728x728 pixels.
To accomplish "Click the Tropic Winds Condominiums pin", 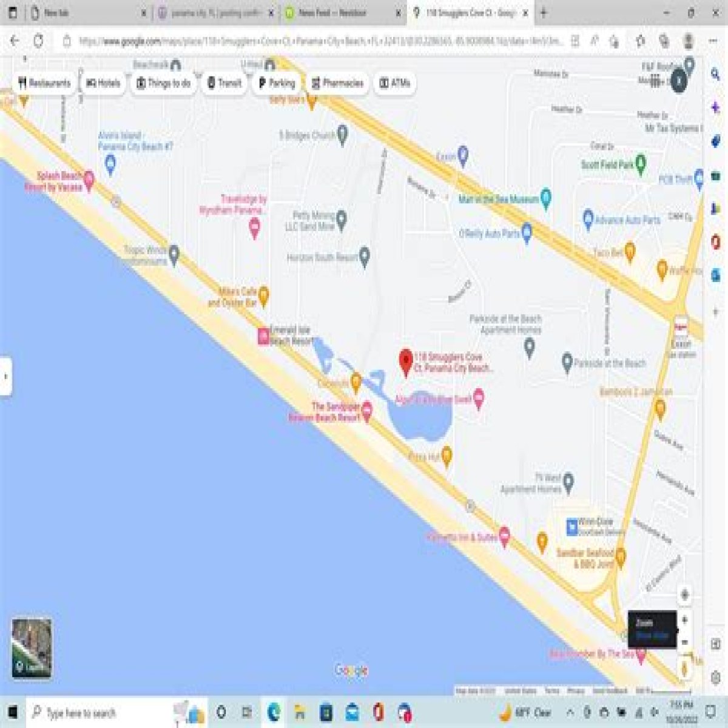I will click(174, 255).
